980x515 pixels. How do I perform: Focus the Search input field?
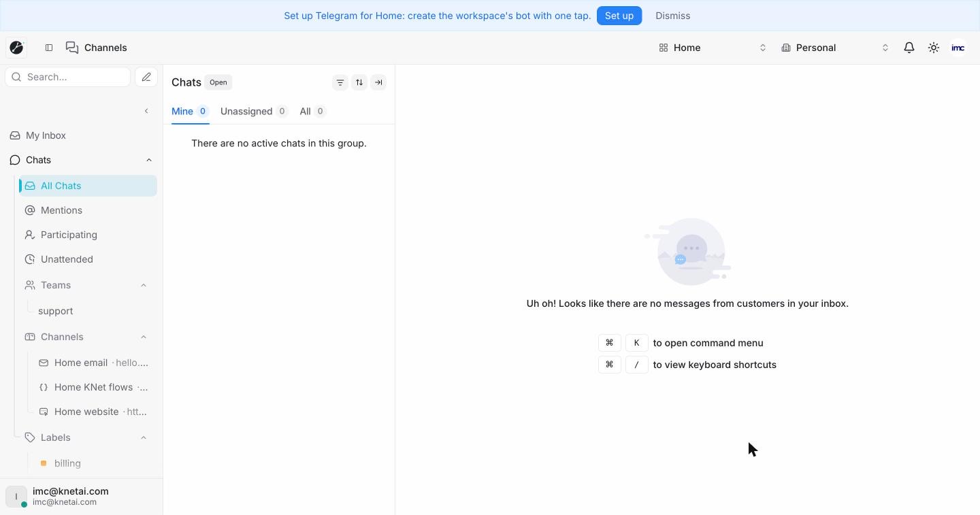point(67,77)
